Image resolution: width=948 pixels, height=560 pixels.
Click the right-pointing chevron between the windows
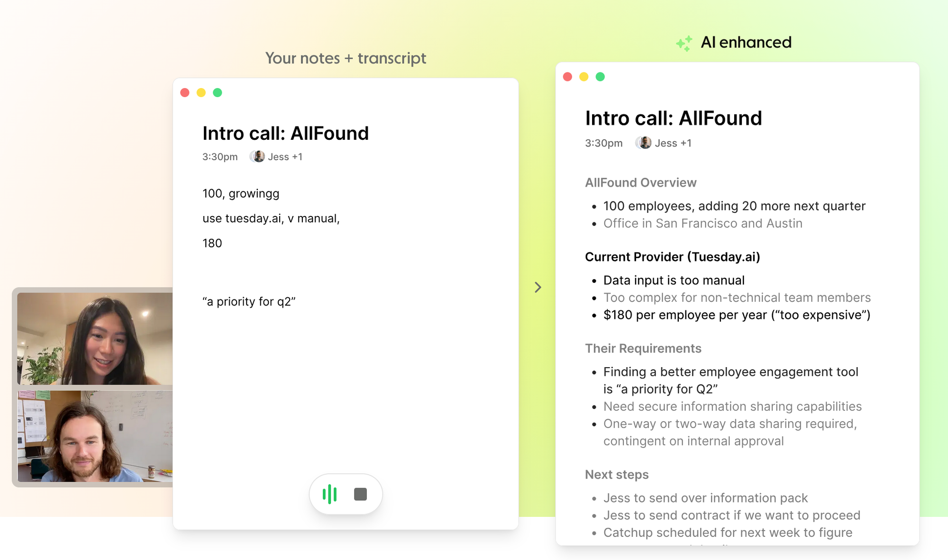[x=538, y=288]
